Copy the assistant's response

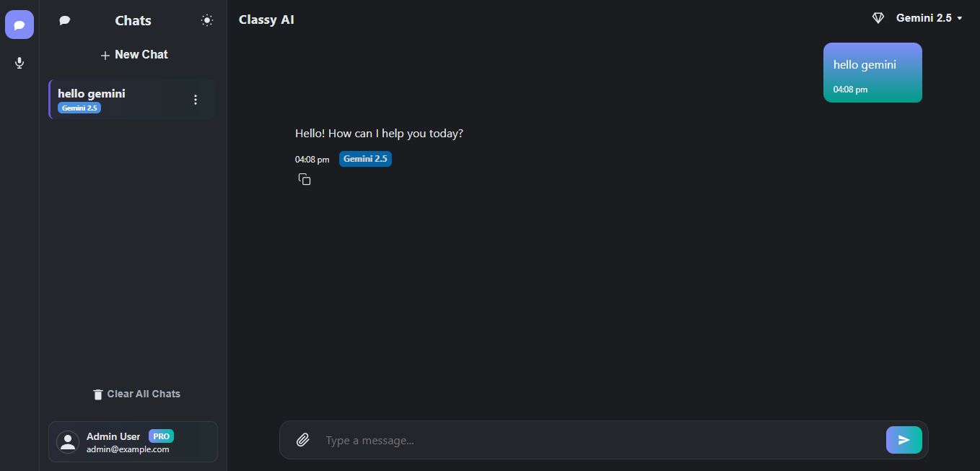click(x=305, y=179)
